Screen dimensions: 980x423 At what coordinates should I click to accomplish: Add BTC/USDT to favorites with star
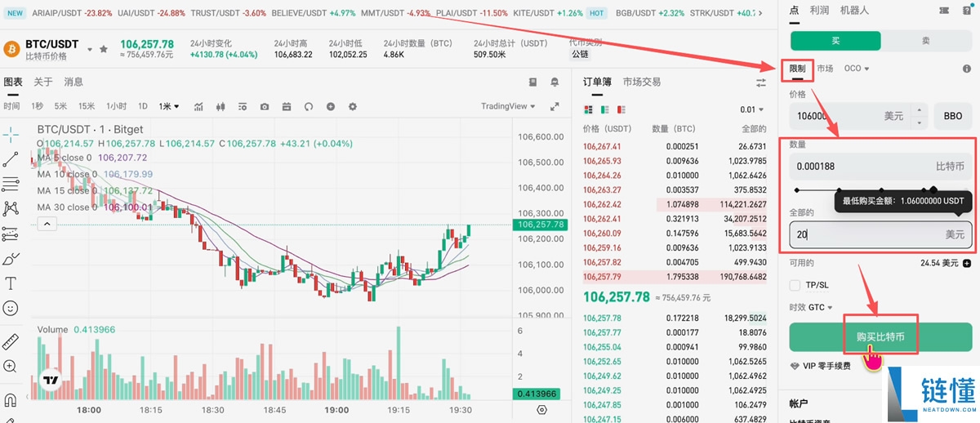(x=104, y=49)
